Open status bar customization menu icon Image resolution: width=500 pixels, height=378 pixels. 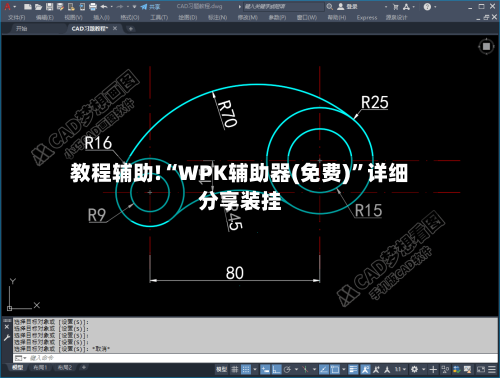492,369
